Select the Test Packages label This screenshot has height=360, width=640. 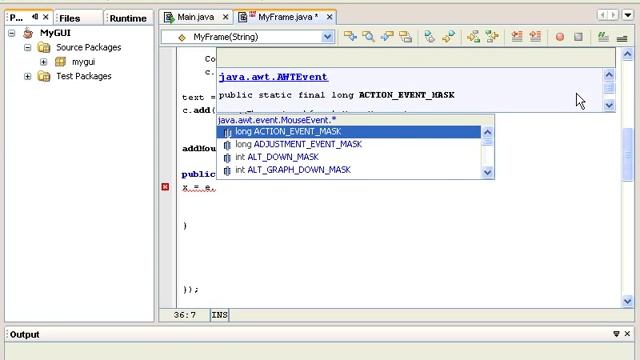[84, 76]
